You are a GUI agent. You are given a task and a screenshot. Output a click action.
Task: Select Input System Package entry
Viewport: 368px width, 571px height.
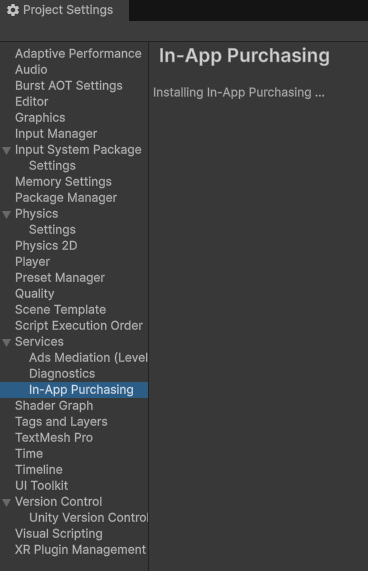[78, 150]
